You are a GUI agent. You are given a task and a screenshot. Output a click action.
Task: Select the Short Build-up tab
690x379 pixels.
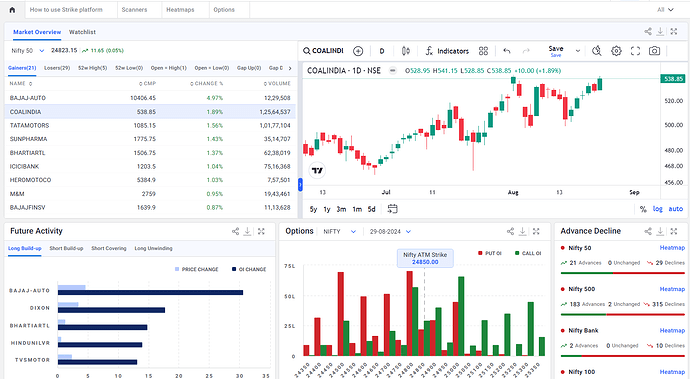click(x=66, y=248)
